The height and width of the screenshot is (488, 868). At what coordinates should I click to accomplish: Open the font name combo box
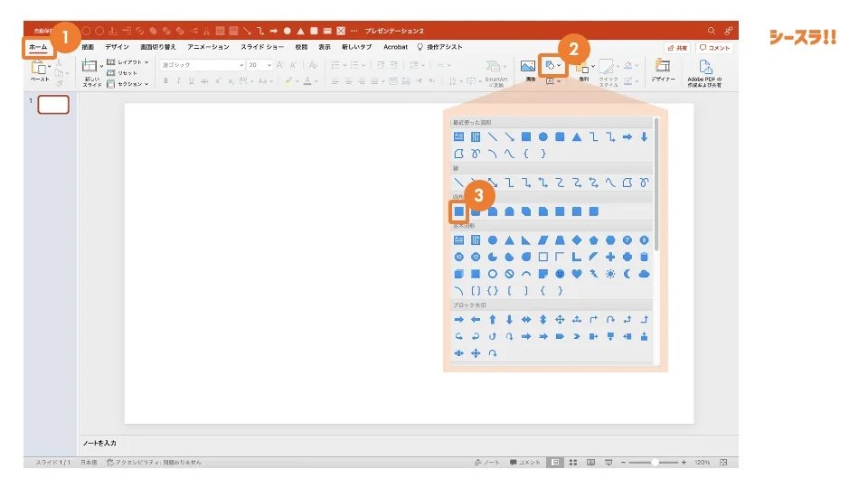(202, 65)
